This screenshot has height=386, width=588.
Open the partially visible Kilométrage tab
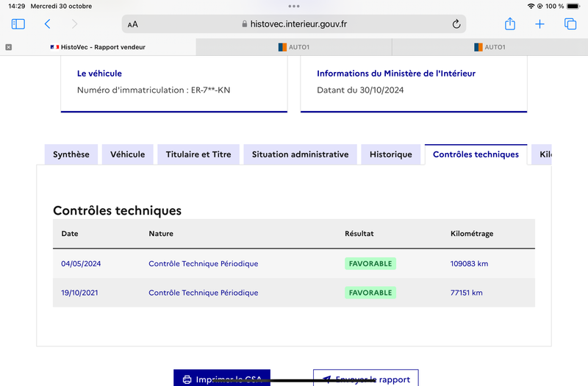click(542, 154)
